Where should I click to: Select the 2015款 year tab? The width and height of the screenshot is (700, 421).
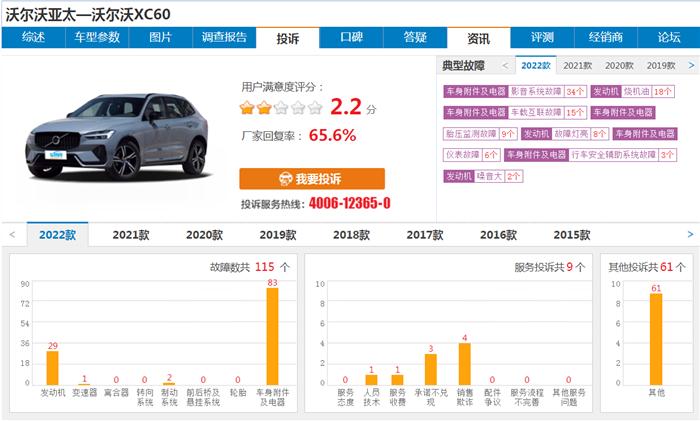572,235
